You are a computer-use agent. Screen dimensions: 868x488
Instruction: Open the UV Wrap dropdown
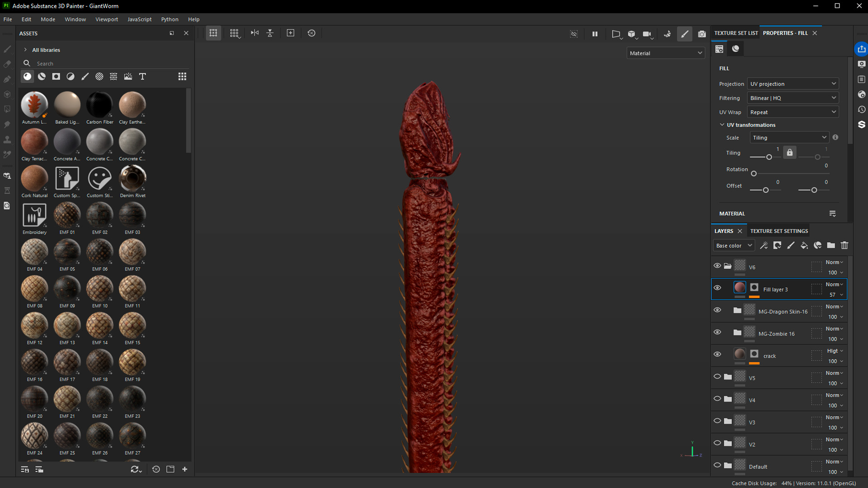pos(793,112)
